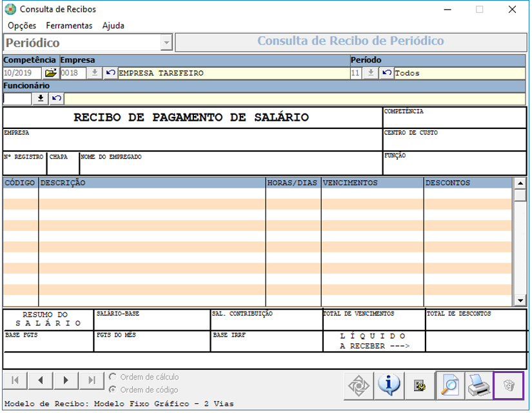Click the CÓDIGO column header

[20, 183]
